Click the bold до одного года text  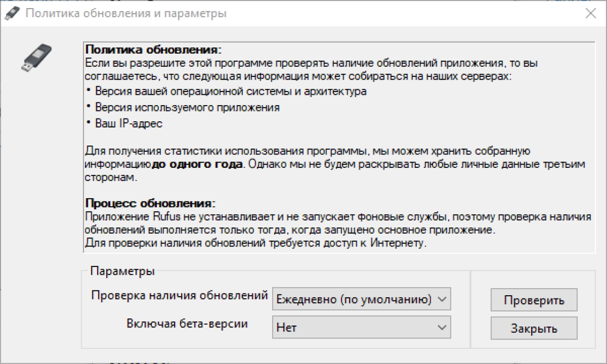coord(197,165)
